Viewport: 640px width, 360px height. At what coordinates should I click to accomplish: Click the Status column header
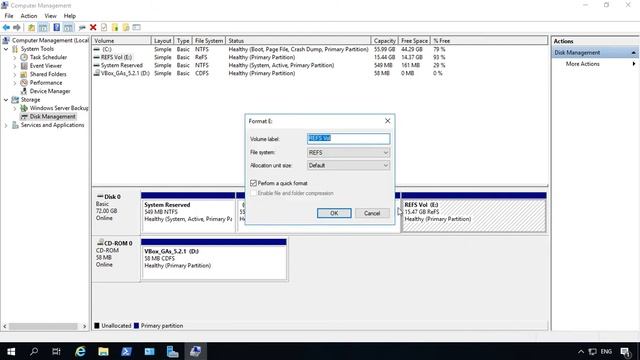pos(298,41)
